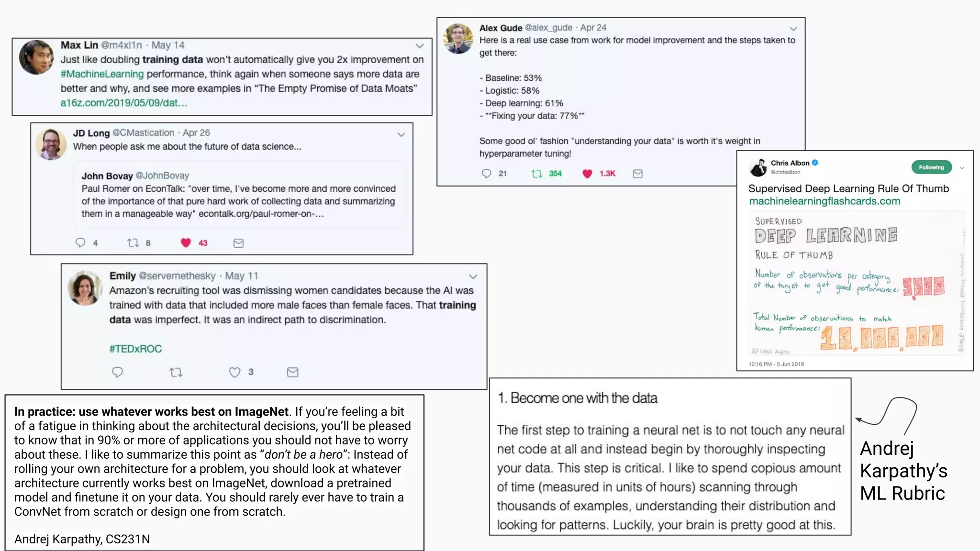Open the a16z.com link in Max Lin's tweet
The height and width of the screenshot is (551, 980).
tap(123, 103)
